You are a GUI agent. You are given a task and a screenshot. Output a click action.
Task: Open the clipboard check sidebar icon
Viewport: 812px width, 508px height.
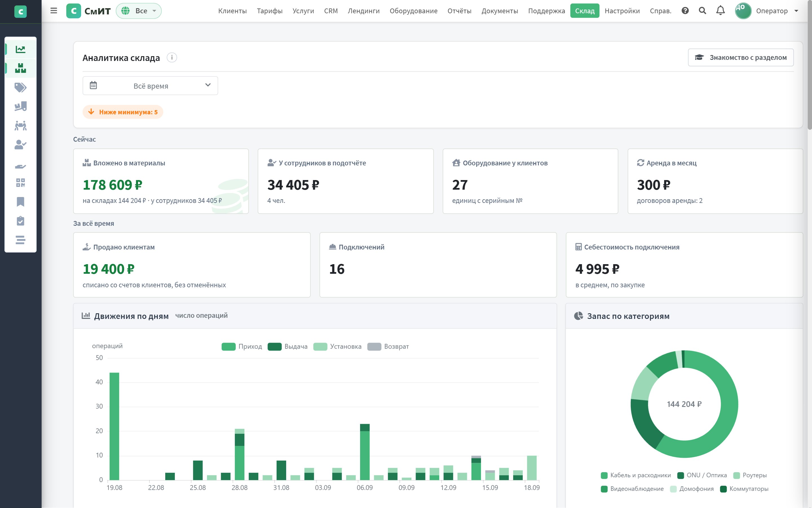click(21, 221)
